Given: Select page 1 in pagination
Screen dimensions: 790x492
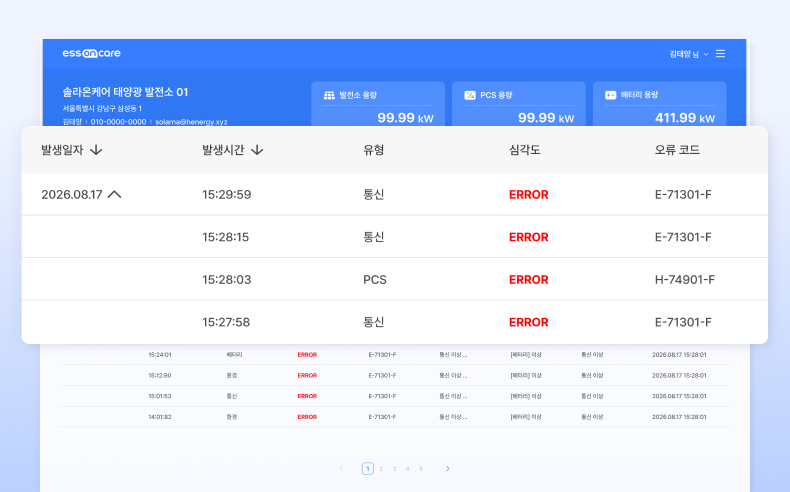Looking at the screenshot, I should [x=368, y=468].
